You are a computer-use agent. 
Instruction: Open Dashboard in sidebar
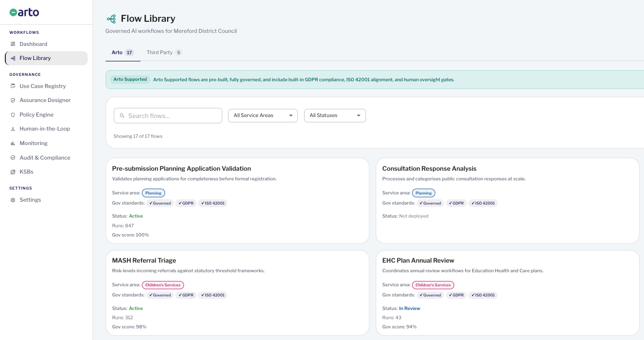click(46, 44)
